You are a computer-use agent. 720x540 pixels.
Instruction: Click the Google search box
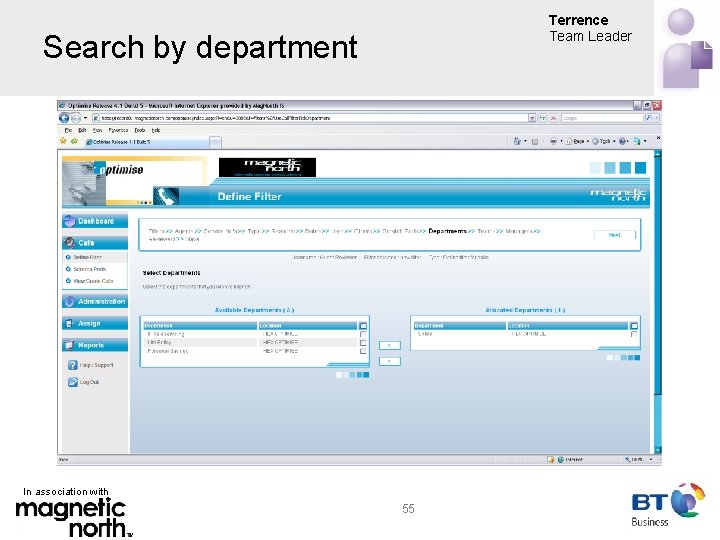coord(602,118)
